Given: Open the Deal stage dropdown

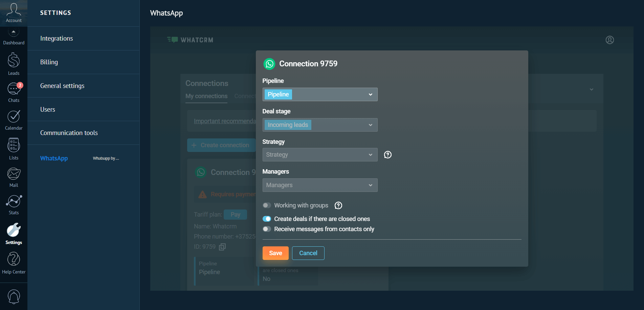Looking at the screenshot, I should pos(319,125).
